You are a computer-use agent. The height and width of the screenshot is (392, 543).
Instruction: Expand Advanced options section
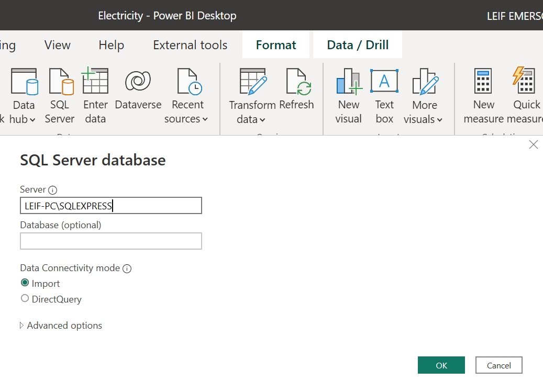click(x=61, y=326)
